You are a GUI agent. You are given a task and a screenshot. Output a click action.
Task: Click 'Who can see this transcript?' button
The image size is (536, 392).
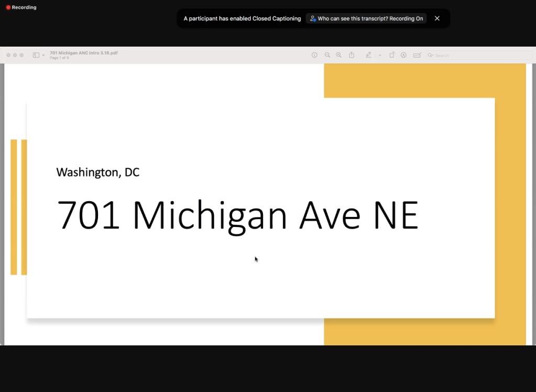366,18
